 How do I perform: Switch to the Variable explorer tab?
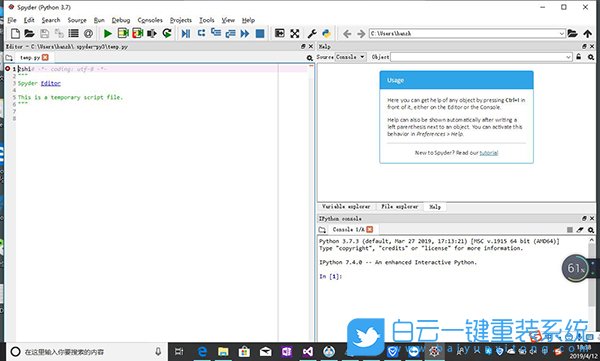pos(346,207)
